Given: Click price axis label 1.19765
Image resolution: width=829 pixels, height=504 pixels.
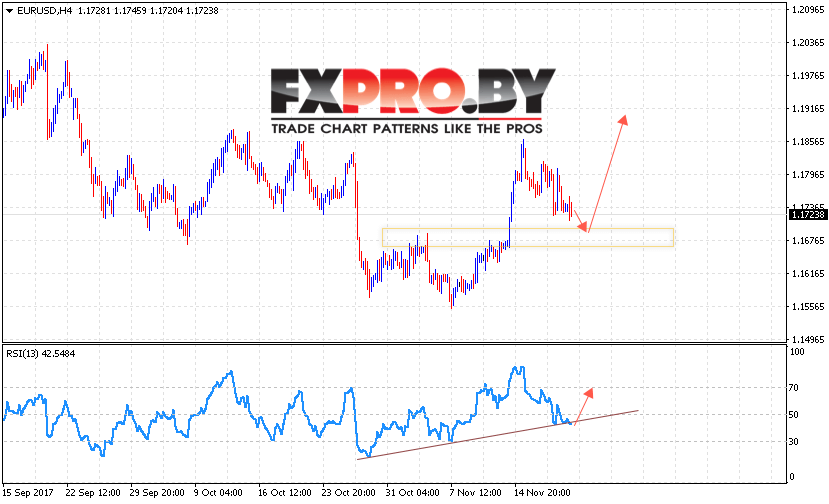Looking at the screenshot, I should (x=808, y=76).
